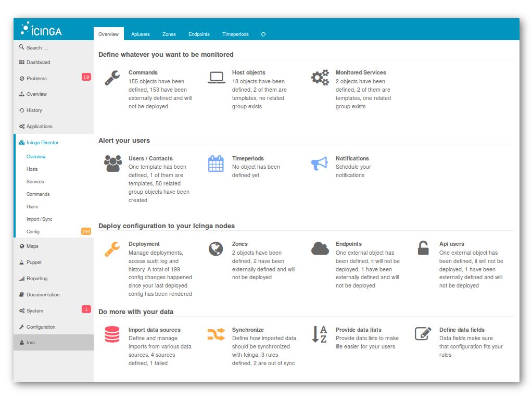Open Zones globe icon

(216, 249)
